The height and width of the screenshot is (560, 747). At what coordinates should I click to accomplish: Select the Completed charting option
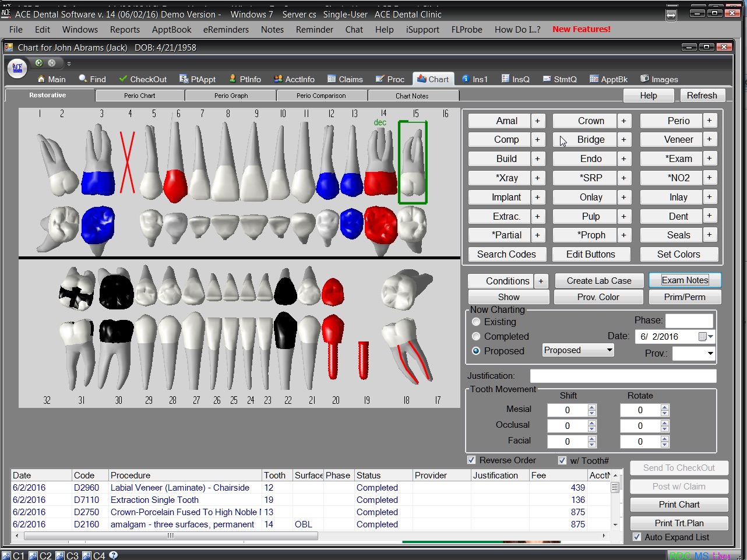[x=476, y=336]
